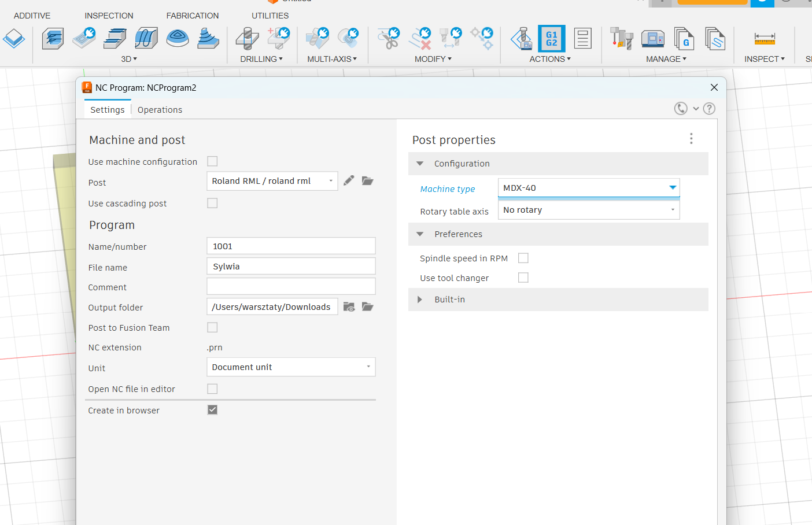The height and width of the screenshot is (525, 812).
Task: Enable Use cascading post checkbox
Action: tap(212, 203)
